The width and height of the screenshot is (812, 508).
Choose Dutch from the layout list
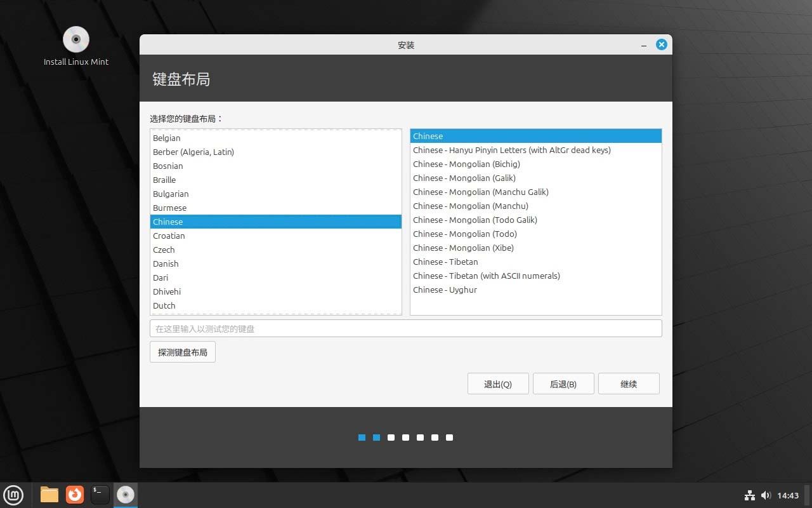point(164,305)
